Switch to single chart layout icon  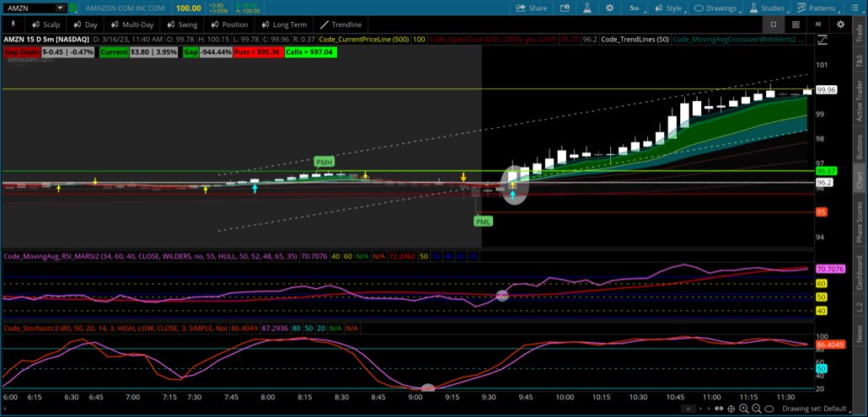(774, 24)
